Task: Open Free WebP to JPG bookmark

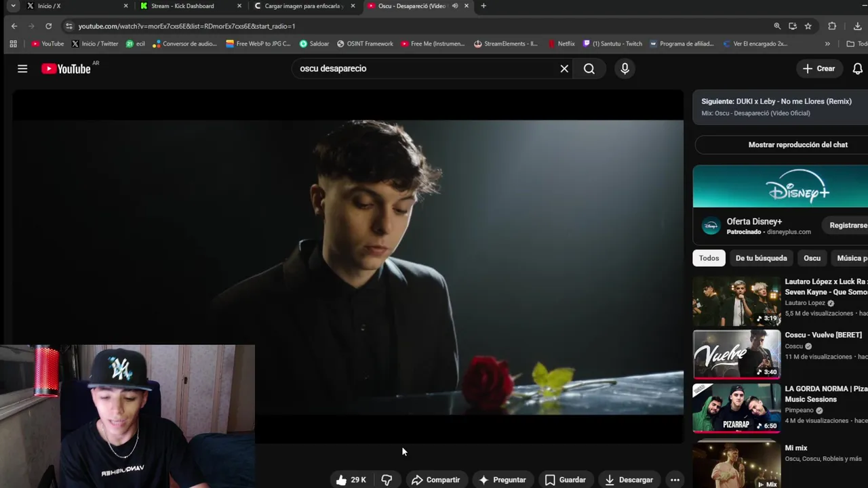Action: coord(258,43)
